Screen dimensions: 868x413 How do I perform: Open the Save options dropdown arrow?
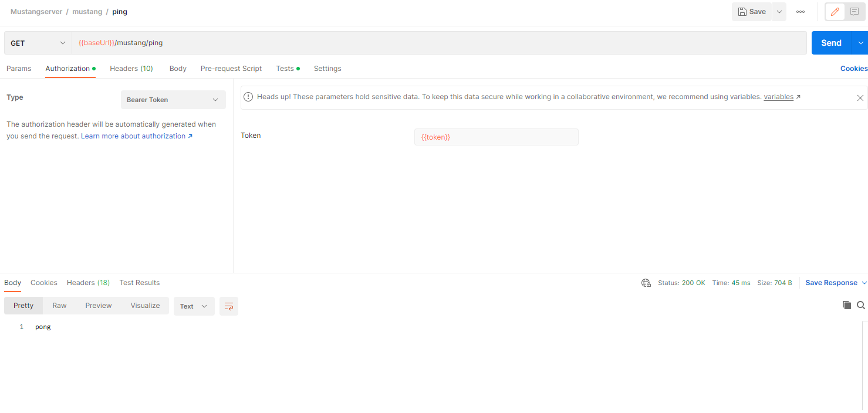click(779, 12)
